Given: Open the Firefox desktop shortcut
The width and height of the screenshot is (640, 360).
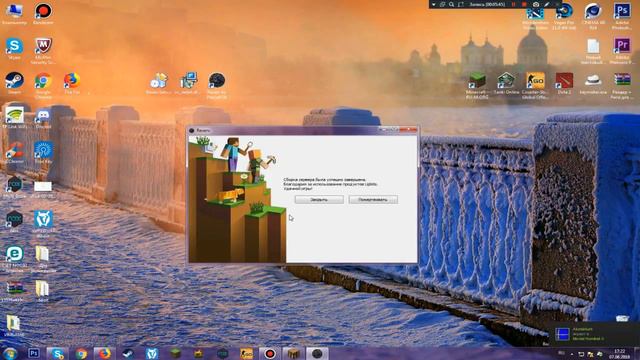Looking at the screenshot, I should tap(72, 82).
